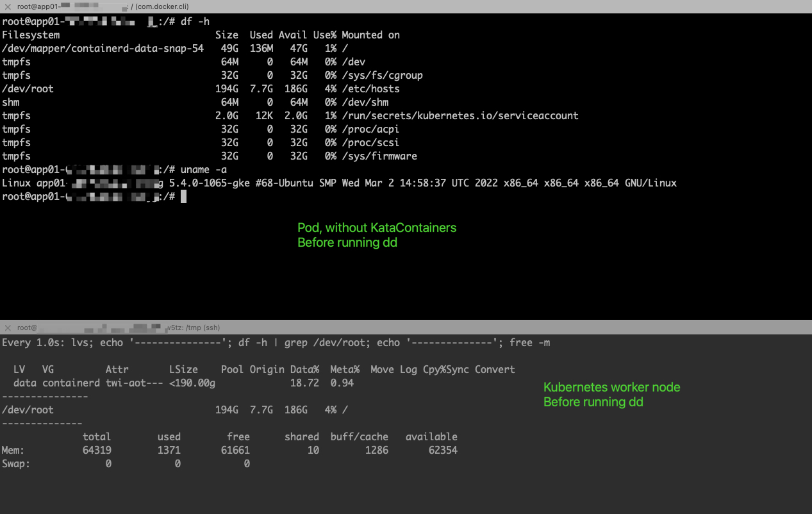Close the ssh /tmp terminal window
Screen dimensions: 812x514
tap(7, 327)
